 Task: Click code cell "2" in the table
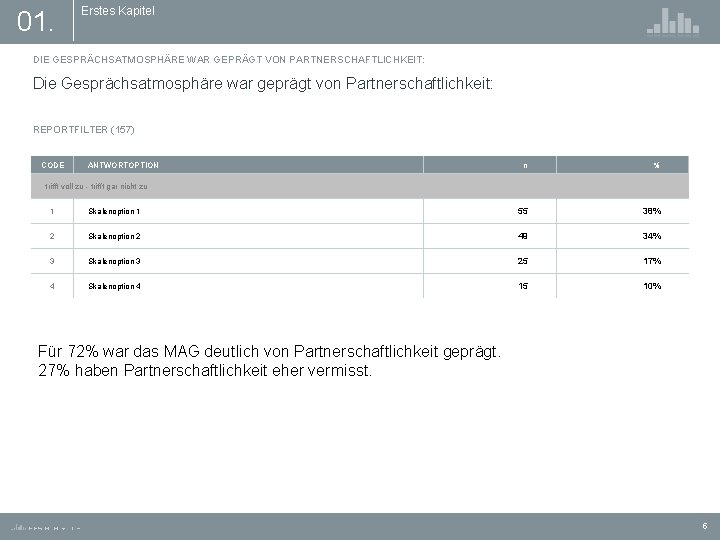click(x=52, y=236)
